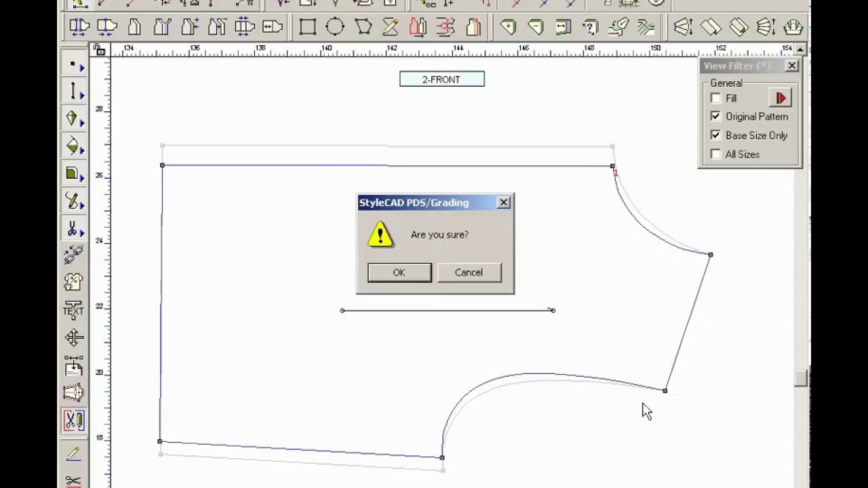Click the multi-fold pleat with vertical arrows icon
868x488 pixels.
766,27
